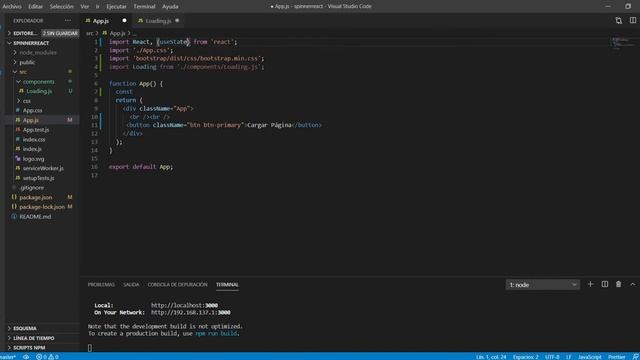Open the package.json file
Screen dimensions: 640x360
point(36,197)
